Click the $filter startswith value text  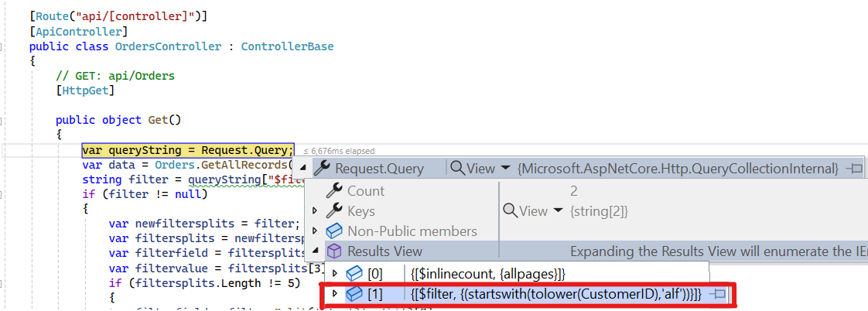click(x=557, y=294)
